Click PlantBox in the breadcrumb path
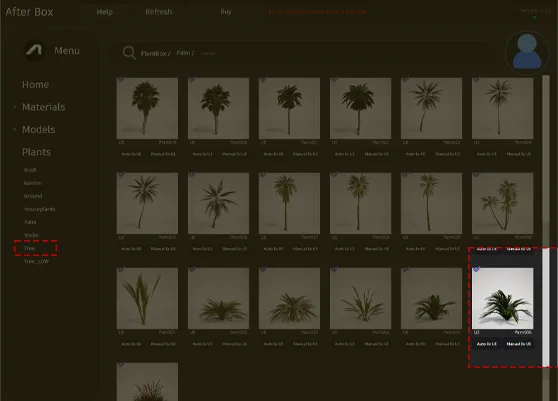The width and height of the screenshot is (558, 401). 153,53
